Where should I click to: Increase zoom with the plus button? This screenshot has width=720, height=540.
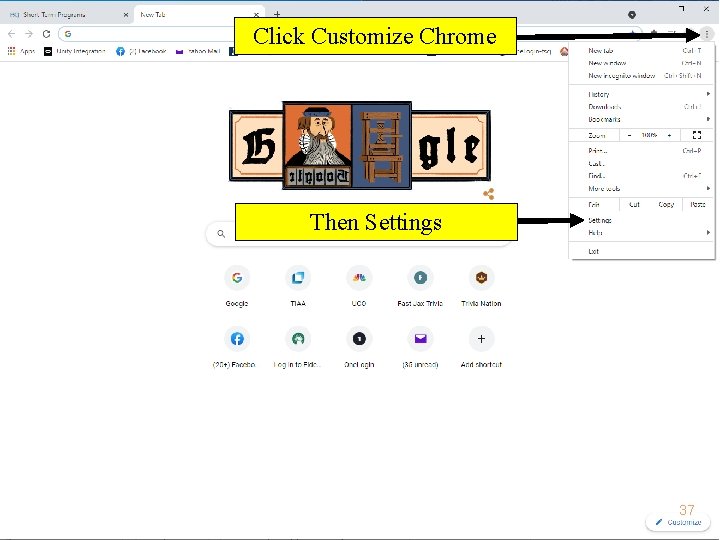point(669,135)
